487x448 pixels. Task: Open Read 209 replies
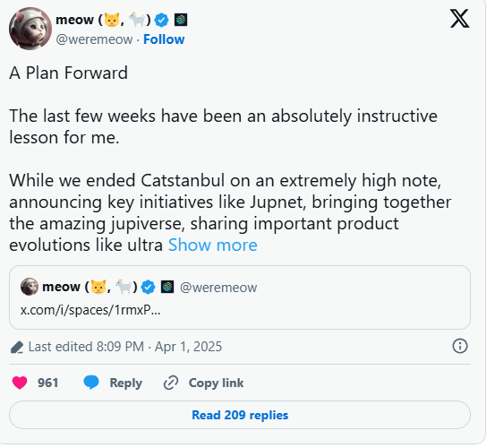tap(240, 415)
